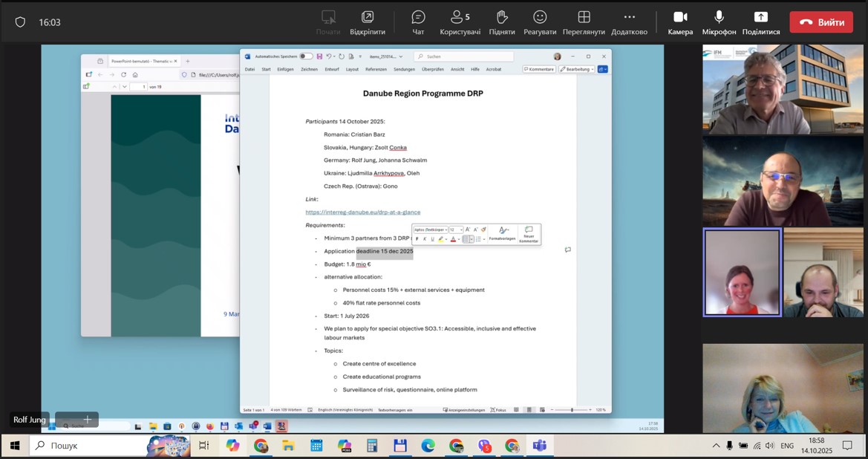The height and width of the screenshot is (459, 868).
Task: Switch to the Einfügen ribbon tab
Action: pos(285,69)
